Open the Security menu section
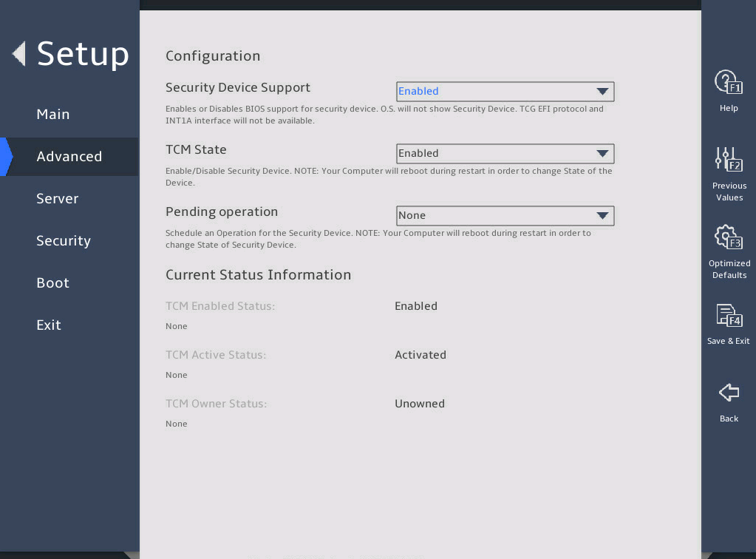Image resolution: width=756 pixels, height=559 pixels. [64, 240]
